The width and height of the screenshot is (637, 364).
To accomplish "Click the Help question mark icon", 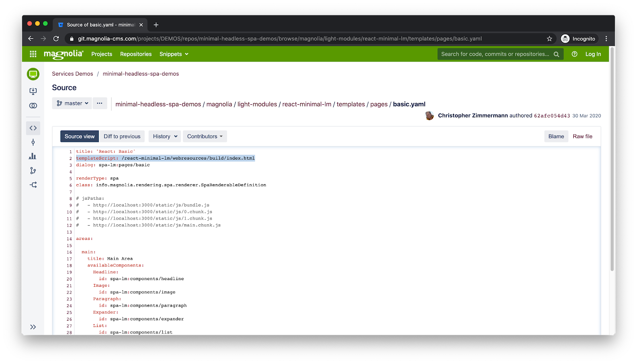I will (574, 54).
